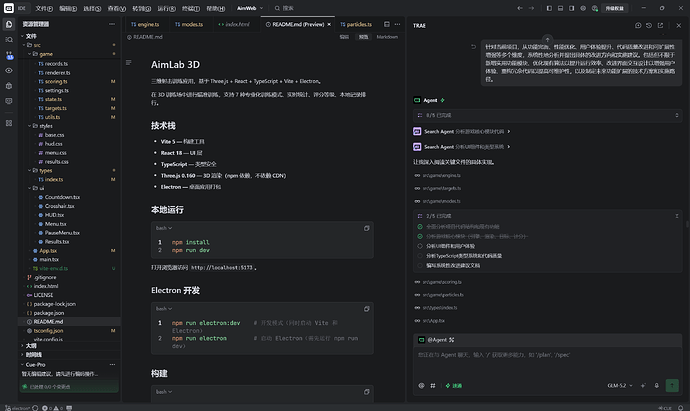Viewport: 690px width, 411px height.
Task: Open src/game/engine.ts file link in chat
Action: (441, 176)
